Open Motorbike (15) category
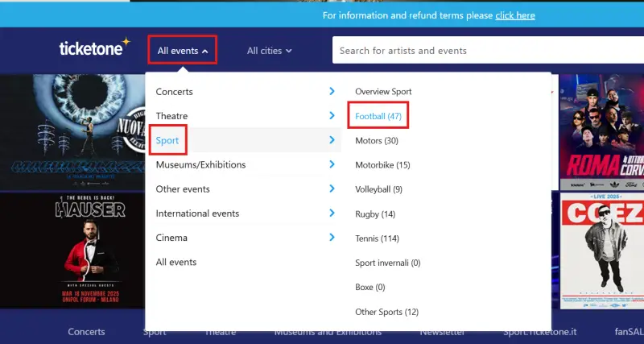This screenshot has width=644, height=344. (382, 165)
